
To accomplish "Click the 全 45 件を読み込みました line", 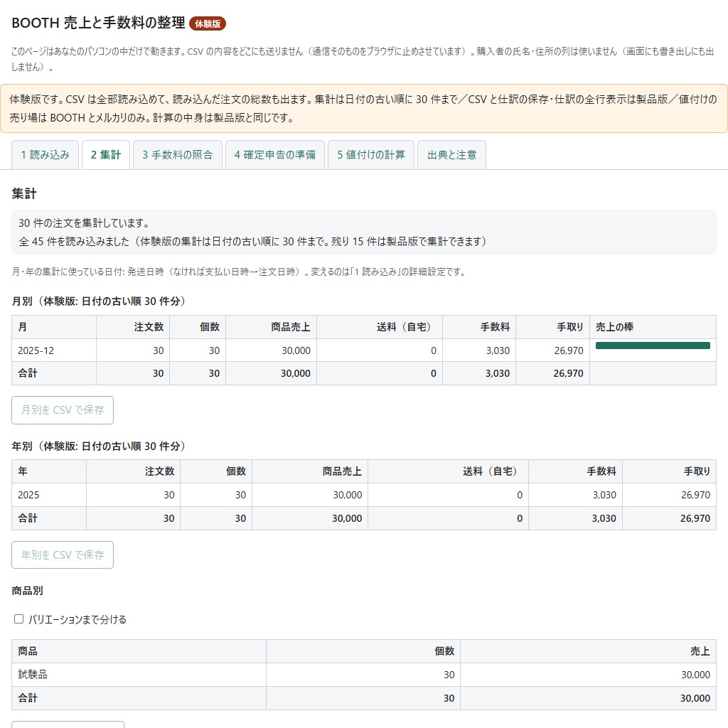I will point(252,242).
